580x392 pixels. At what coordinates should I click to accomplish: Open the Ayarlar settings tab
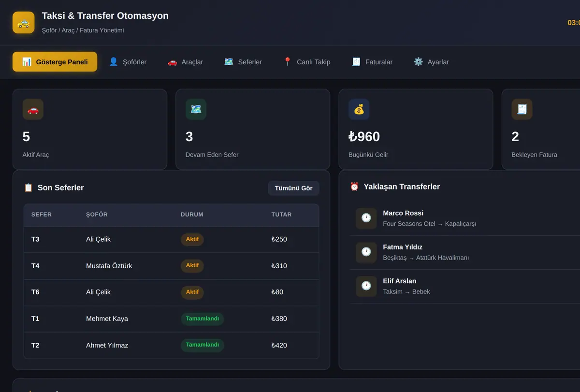pos(431,62)
